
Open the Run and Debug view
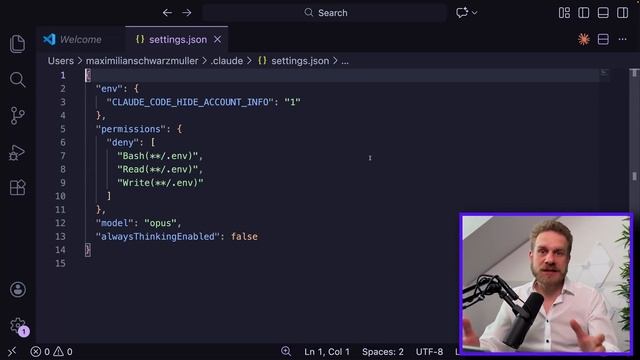point(17,153)
